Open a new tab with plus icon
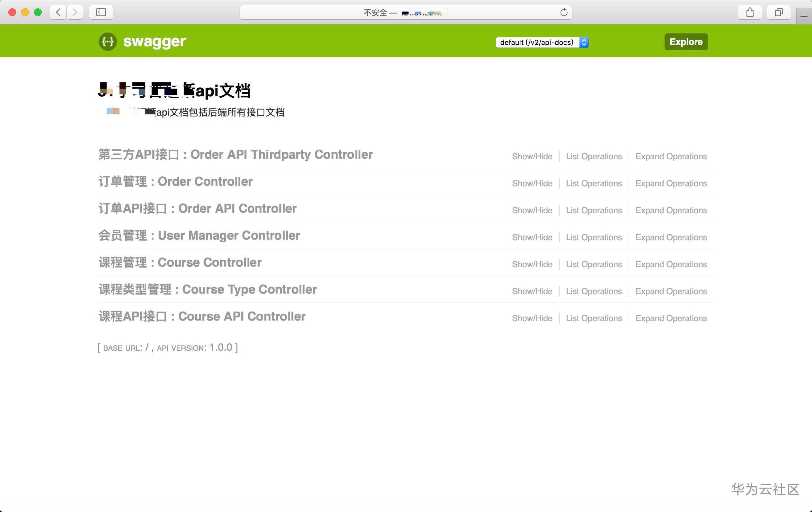 click(x=804, y=16)
